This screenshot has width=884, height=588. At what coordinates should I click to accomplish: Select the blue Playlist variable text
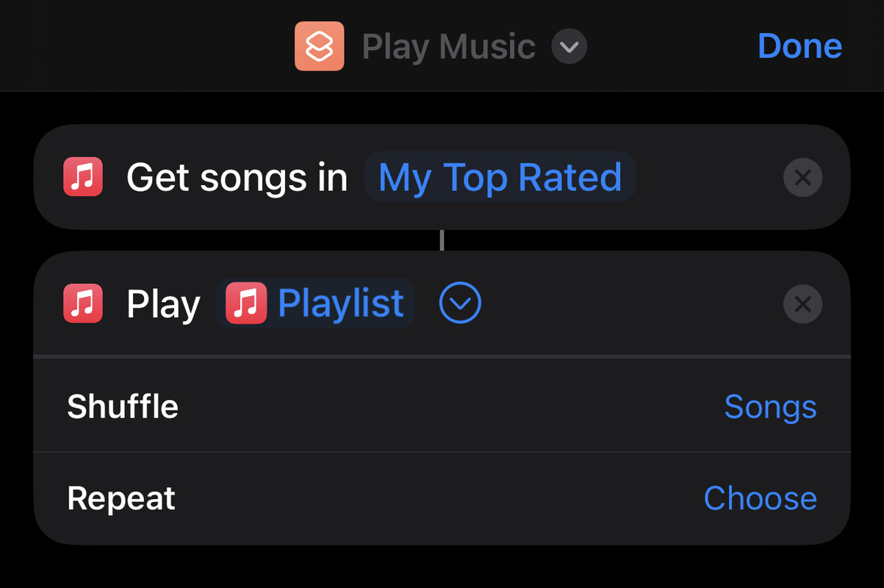[341, 304]
